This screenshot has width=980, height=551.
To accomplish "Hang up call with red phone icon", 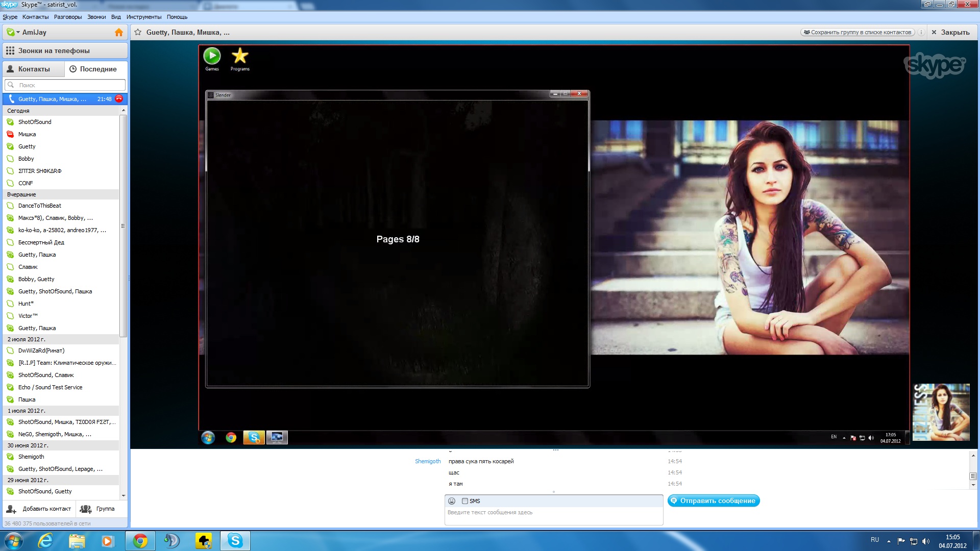I will click(119, 98).
